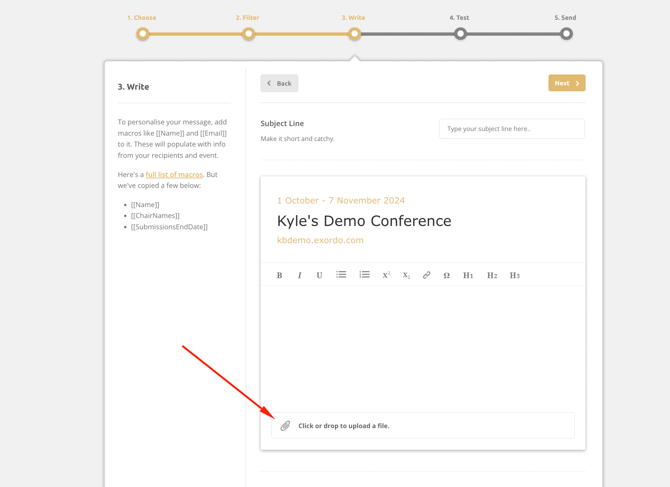Set text to Heading 1
670x487 pixels.
[x=468, y=275]
